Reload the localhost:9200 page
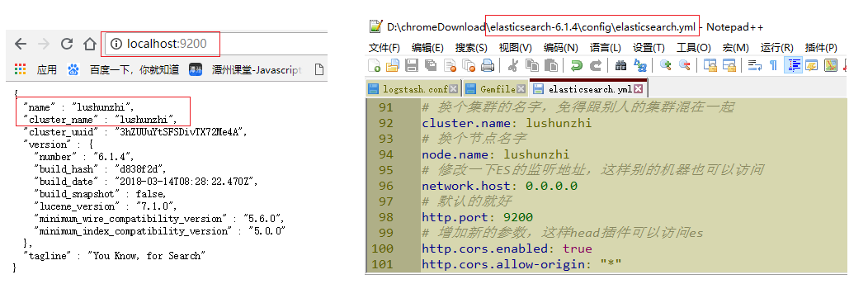 coord(67,44)
